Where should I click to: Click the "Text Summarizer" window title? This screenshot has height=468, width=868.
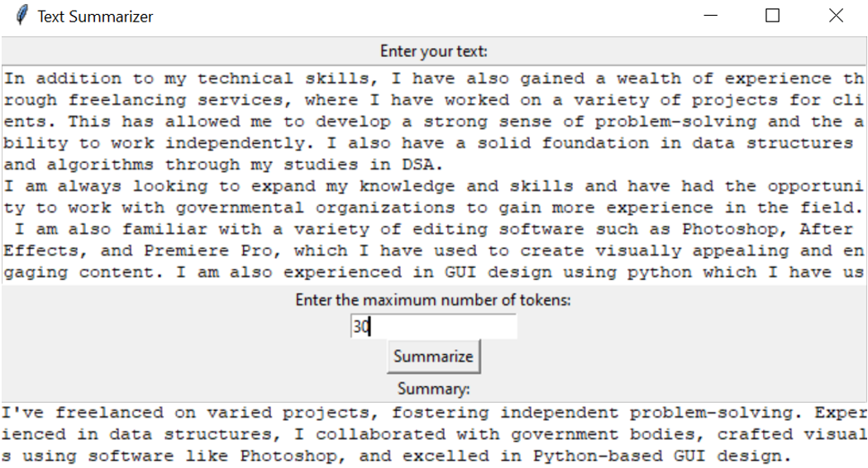coord(95,17)
